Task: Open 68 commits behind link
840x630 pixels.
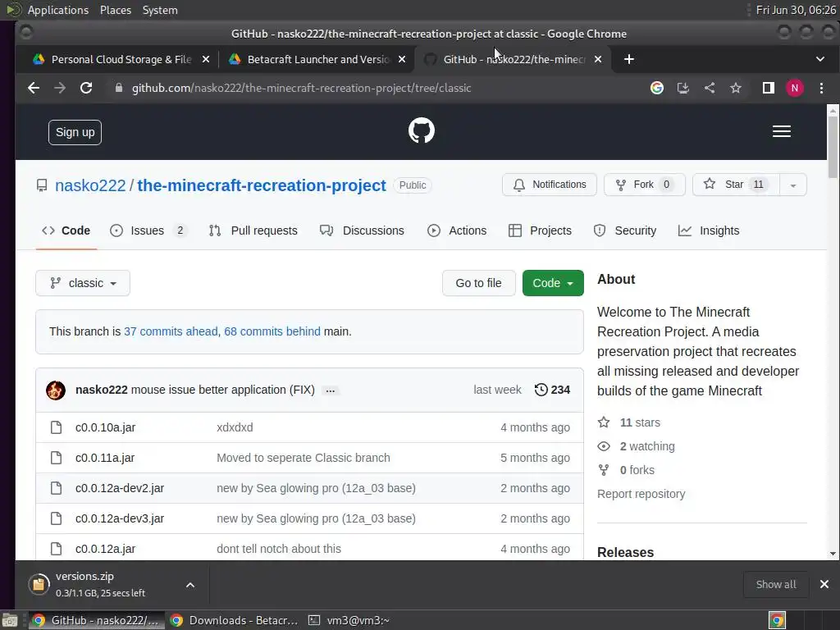Action: click(x=272, y=331)
